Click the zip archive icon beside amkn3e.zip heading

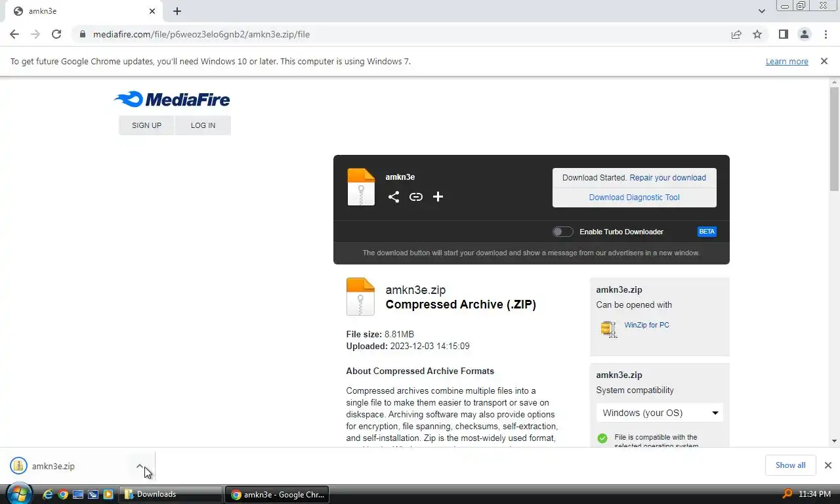(x=360, y=297)
